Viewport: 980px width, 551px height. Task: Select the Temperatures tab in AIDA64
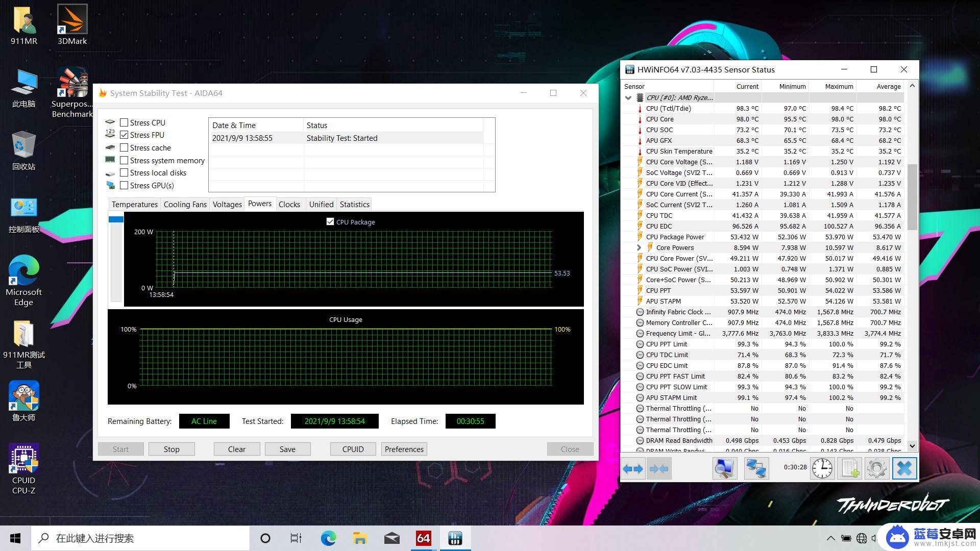[134, 204]
